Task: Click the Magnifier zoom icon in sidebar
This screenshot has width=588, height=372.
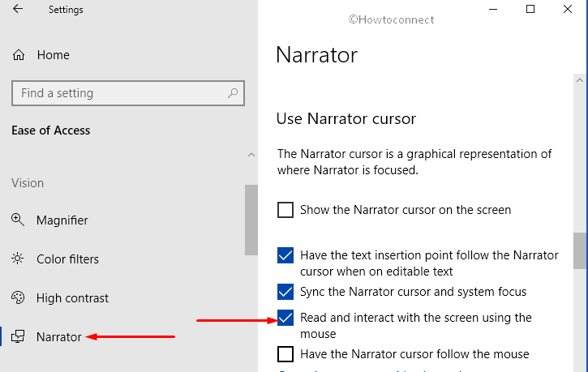Action: tap(18, 220)
